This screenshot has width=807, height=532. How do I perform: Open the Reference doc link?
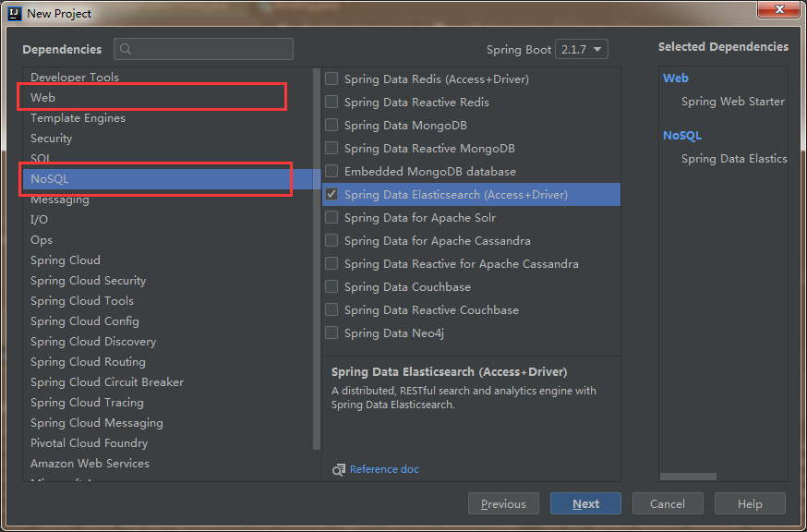pos(384,469)
